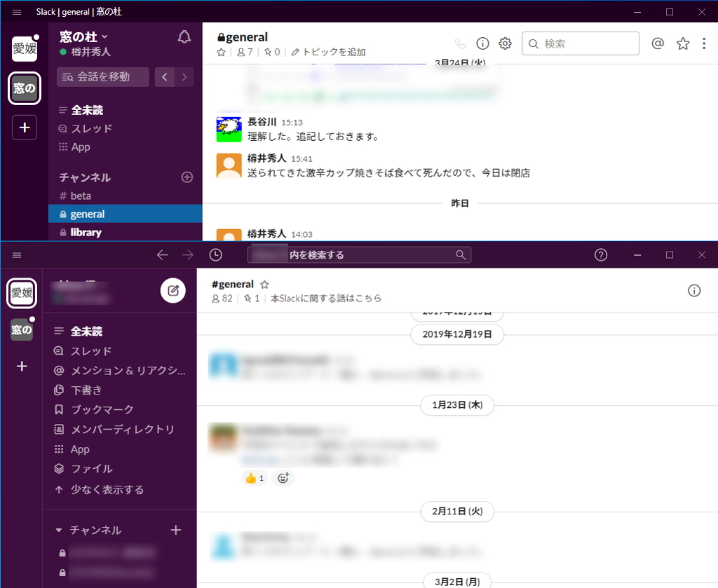
Task: Open the 窓の杜 workspace dropdown menu
Action: click(x=84, y=36)
